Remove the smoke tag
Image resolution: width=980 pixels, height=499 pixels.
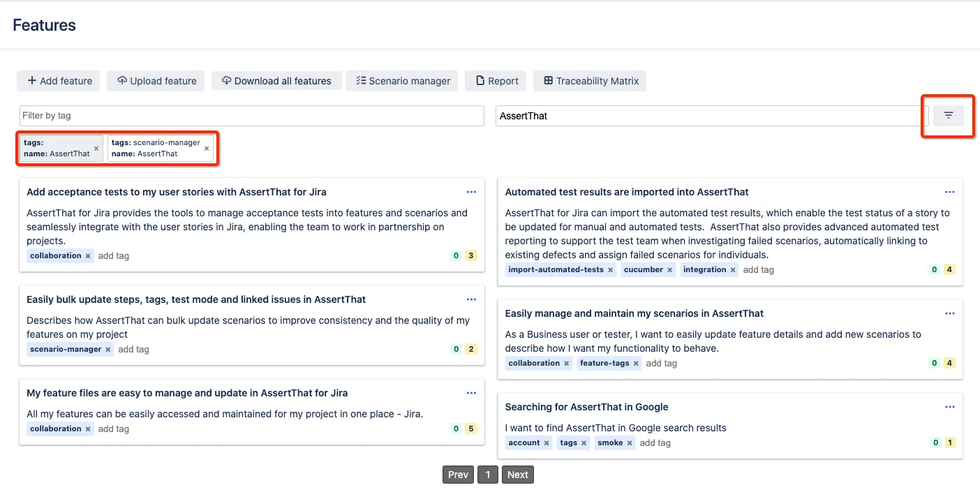pyautogui.click(x=630, y=443)
